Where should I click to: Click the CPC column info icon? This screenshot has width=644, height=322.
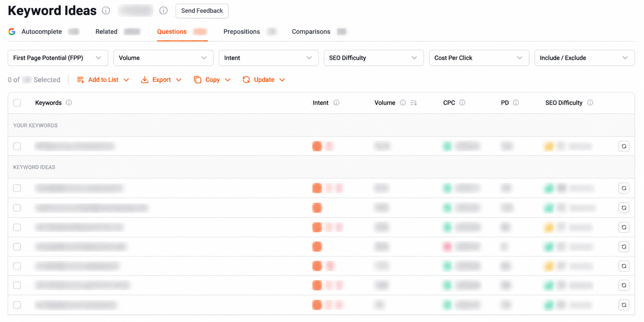click(462, 103)
